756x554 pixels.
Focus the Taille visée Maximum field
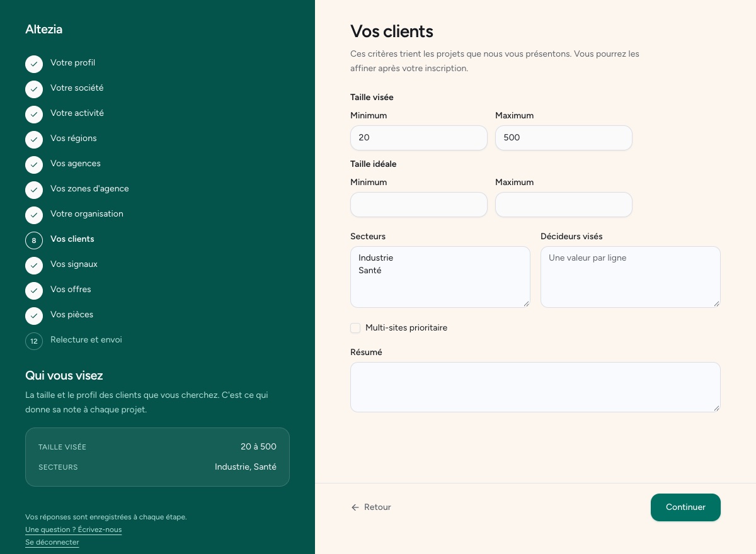pyautogui.click(x=564, y=138)
